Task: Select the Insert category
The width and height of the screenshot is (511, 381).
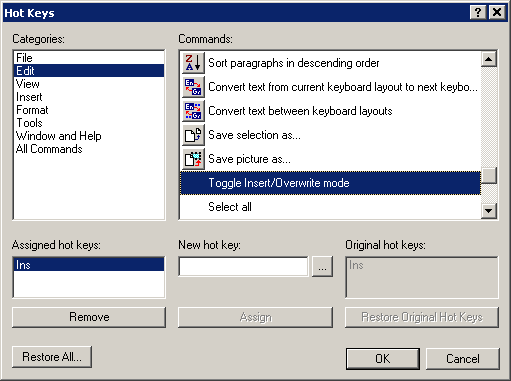Action: click(89, 97)
